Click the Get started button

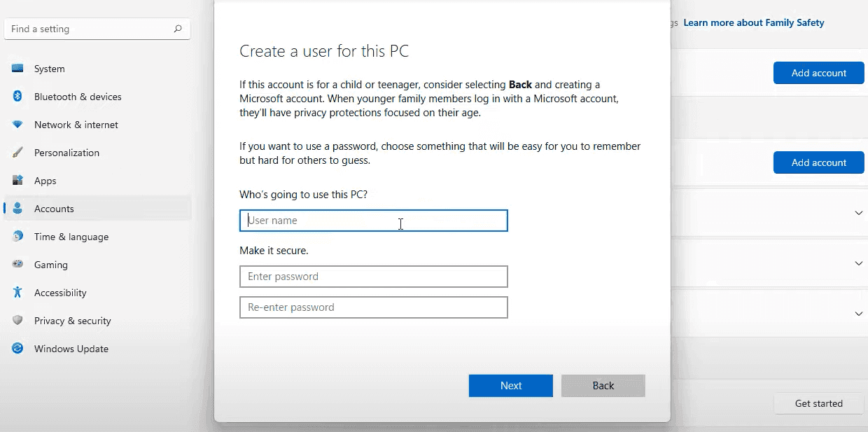click(819, 403)
